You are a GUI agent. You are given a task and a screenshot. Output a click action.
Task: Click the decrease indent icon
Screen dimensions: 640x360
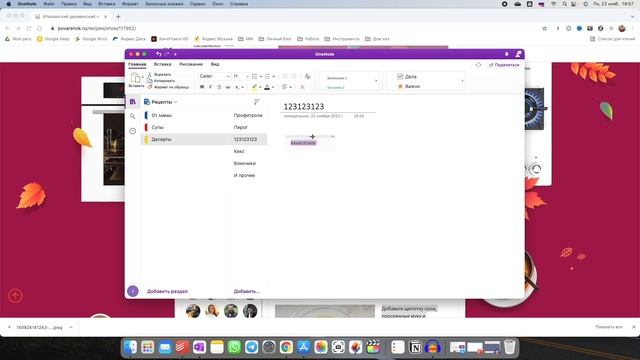[x=285, y=76]
